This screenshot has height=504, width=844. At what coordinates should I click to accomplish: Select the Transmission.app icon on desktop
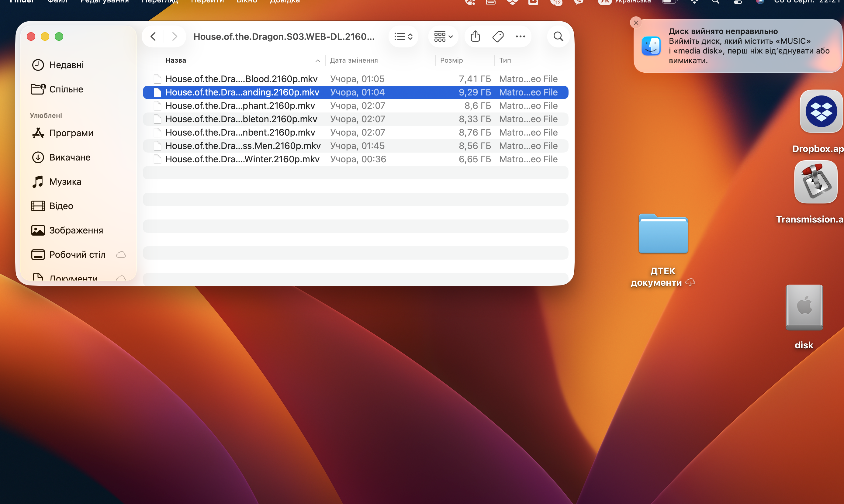(x=816, y=182)
